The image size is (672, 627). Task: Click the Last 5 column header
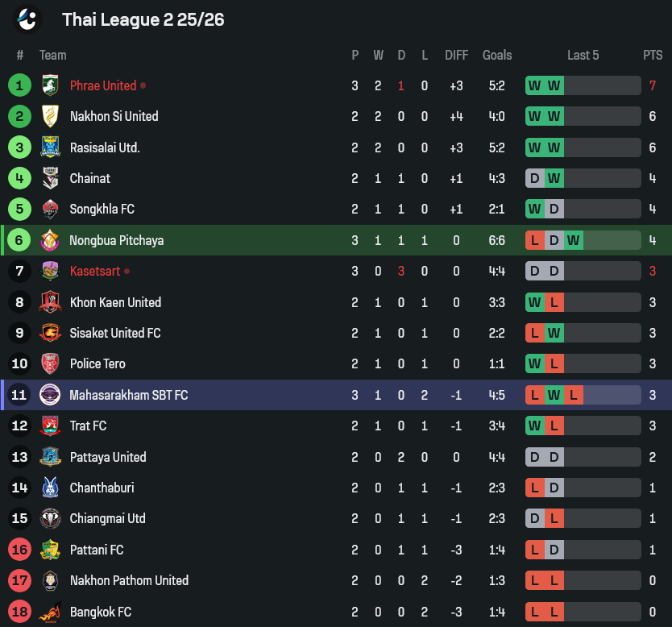583,56
